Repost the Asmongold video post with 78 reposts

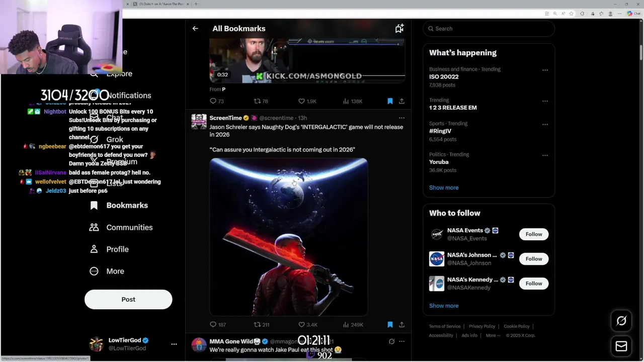point(261,101)
